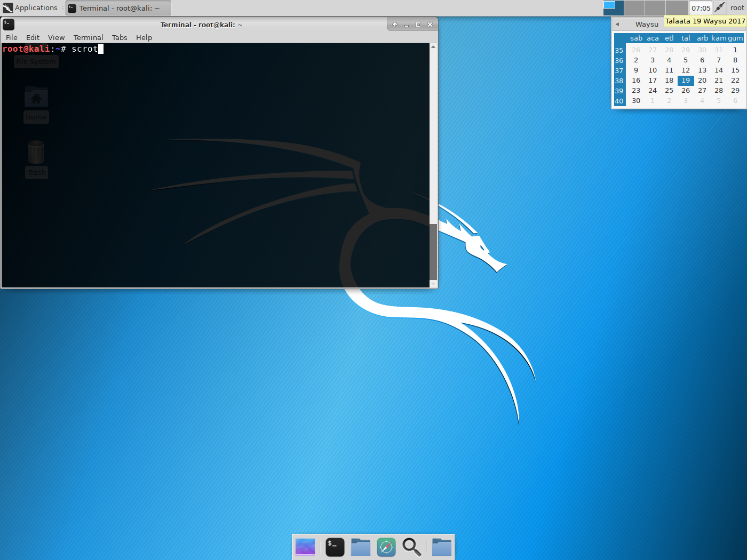Select day 26 of Waysu in calendar
The height and width of the screenshot is (560, 747).
coord(686,91)
